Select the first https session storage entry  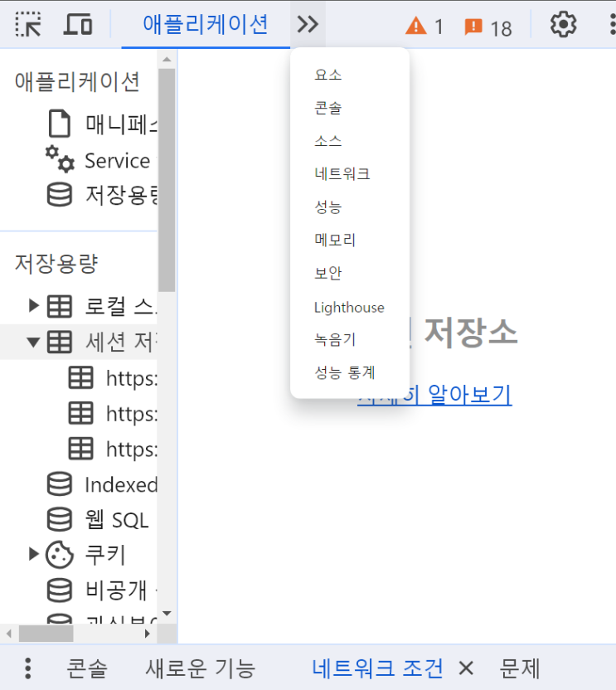point(113,377)
